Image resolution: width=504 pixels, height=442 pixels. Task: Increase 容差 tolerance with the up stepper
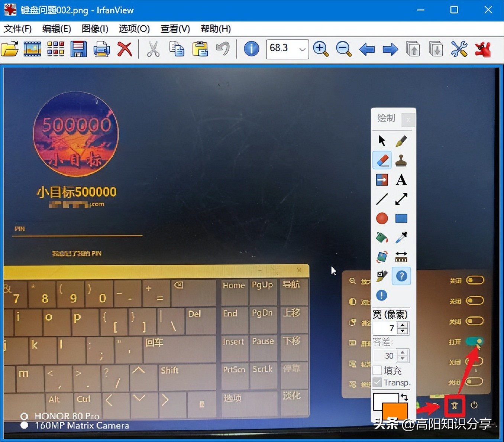click(403, 352)
